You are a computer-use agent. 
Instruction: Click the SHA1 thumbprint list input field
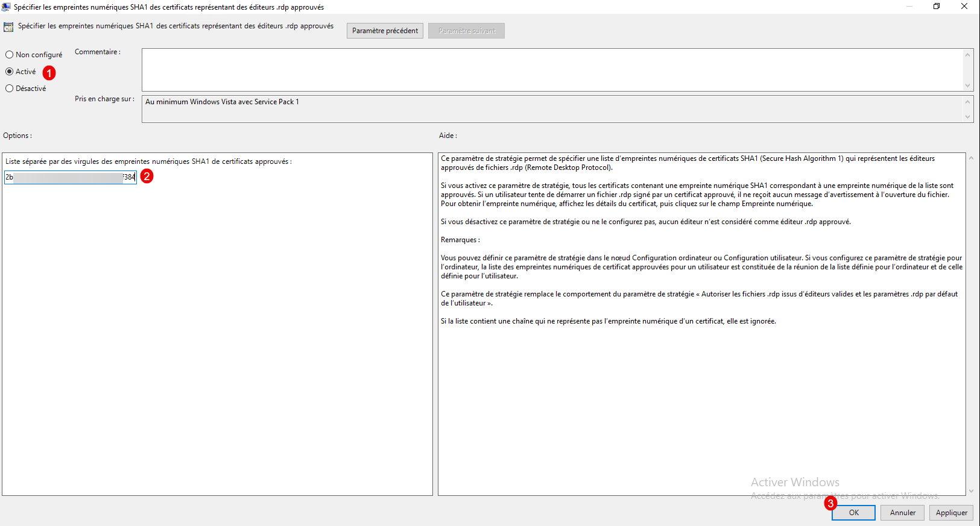[x=71, y=177]
